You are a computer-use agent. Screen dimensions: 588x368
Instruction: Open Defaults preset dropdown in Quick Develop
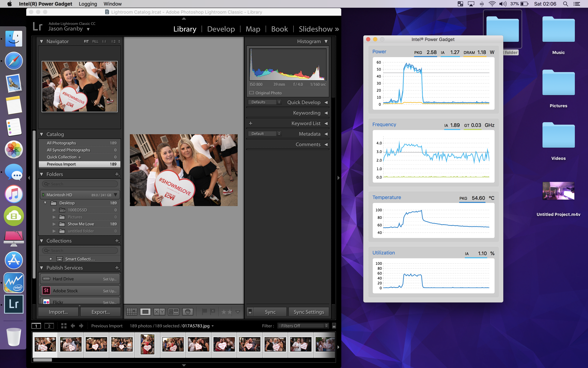265,102
